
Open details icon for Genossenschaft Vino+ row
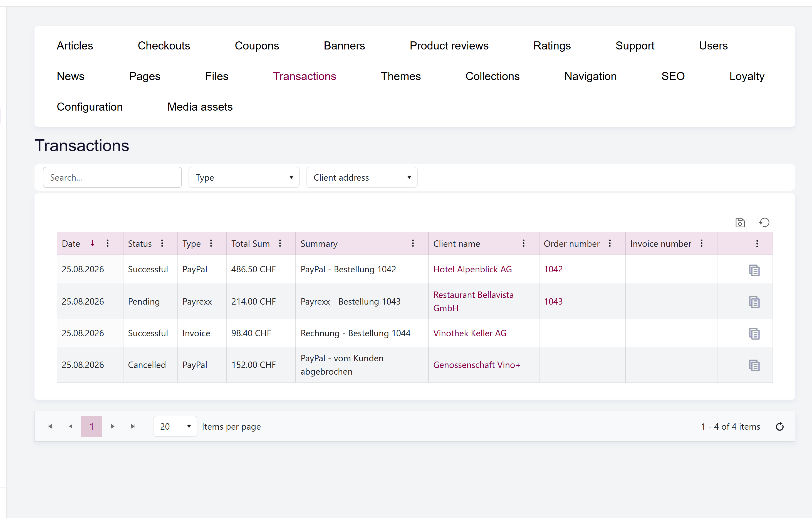(754, 365)
